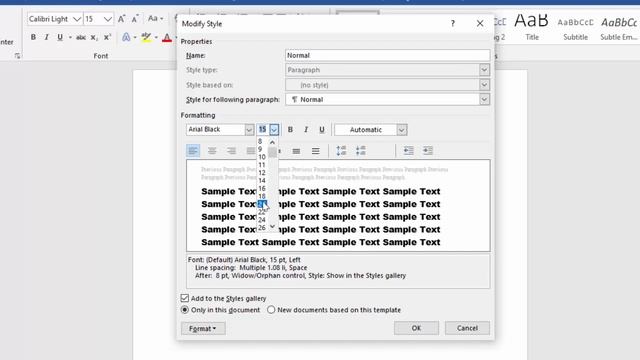Open ribbon font size dropdown
This screenshot has height=360, width=640.
[x=107, y=19]
